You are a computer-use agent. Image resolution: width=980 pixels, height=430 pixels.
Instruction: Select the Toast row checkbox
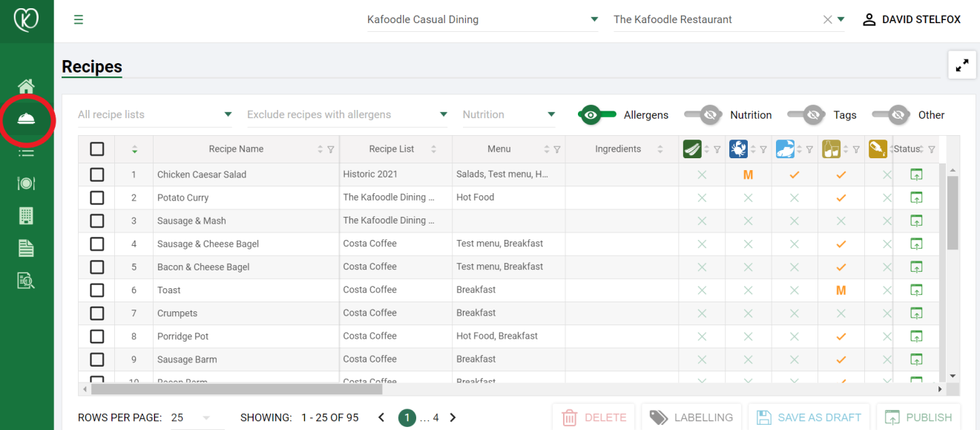click(x=97, y=290)
